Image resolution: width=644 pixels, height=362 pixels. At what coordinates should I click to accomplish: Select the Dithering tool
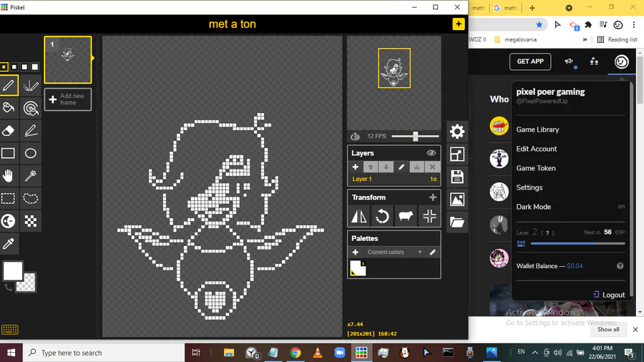pyautogui.click(x=31, y=221)
